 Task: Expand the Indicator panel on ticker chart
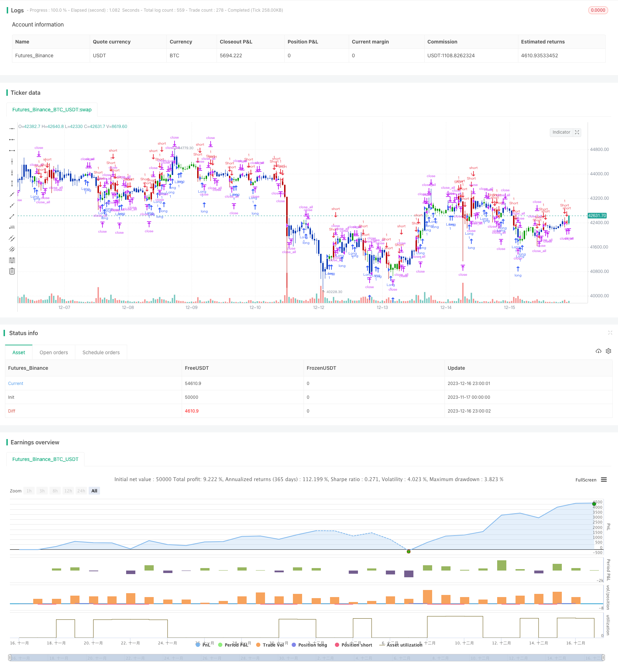(577, 132)
